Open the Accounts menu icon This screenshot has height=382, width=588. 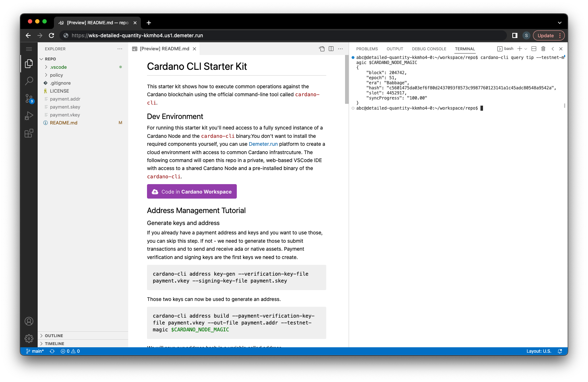pos(29,321)
